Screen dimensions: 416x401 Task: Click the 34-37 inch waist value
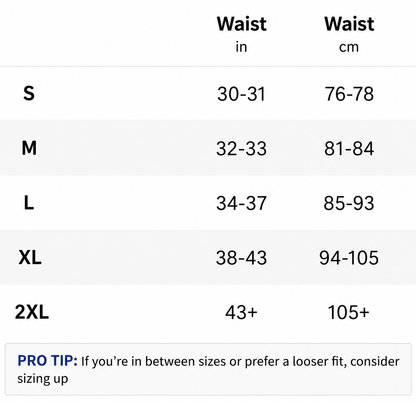pos(241,203)
